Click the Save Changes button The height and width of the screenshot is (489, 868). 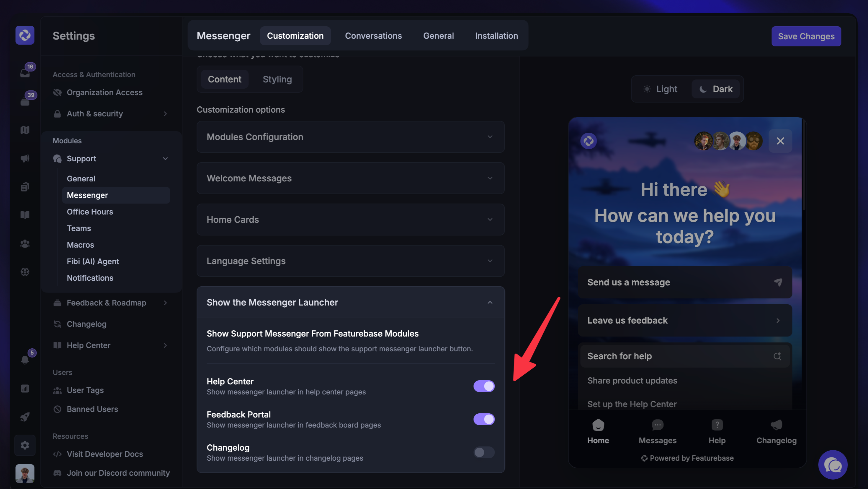coord(806,36)
